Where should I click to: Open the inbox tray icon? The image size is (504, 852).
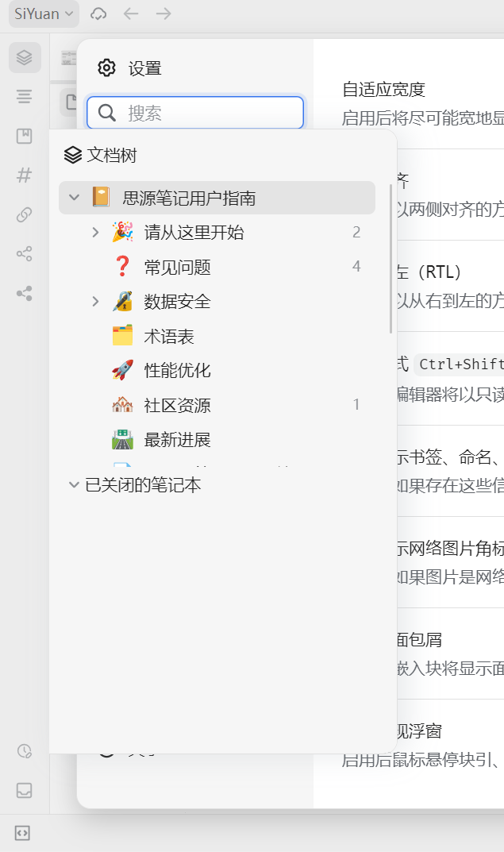(25, 791)
